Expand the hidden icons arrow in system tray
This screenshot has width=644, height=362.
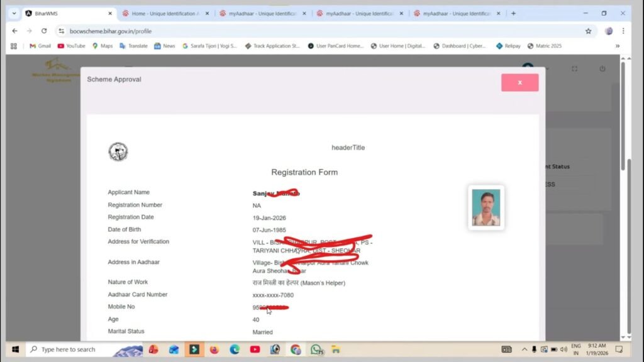(x=525, y=349)
